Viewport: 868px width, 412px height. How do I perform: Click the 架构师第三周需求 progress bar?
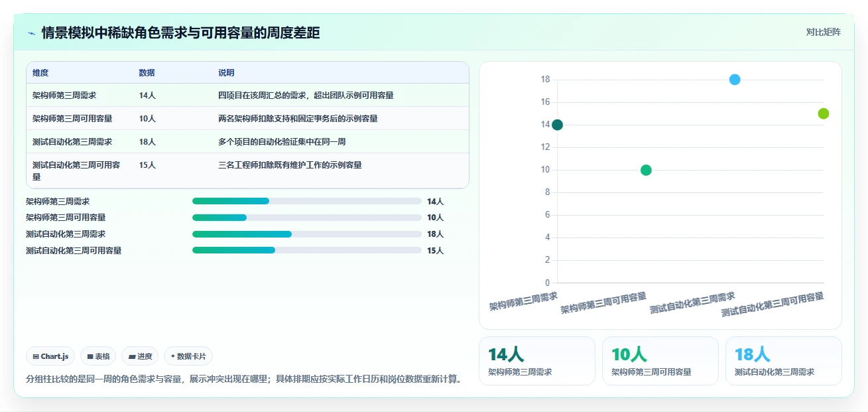point(306,201)
